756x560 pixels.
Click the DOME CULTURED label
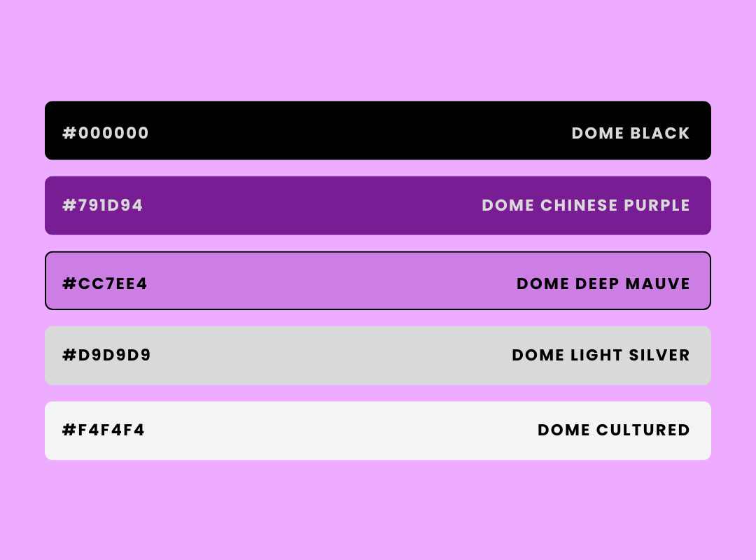[614, 430]
